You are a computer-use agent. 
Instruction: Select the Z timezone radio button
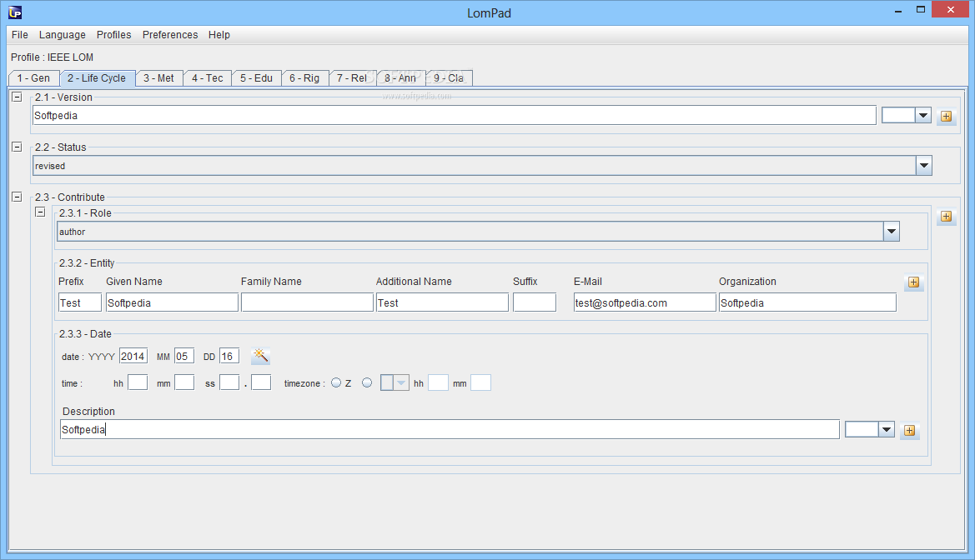point(336,382)
